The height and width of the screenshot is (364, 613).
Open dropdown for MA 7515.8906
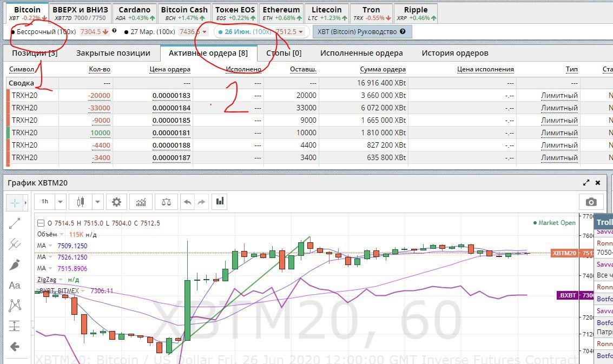tap(50, 269)
